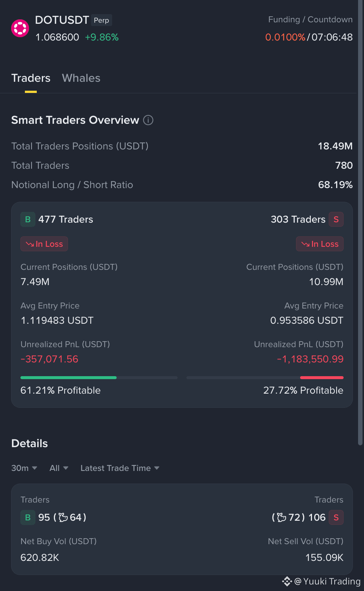This screenshot has height=591, width=364.
Task: Click the Perp label next to DOTUSDT
Action: click(x=101, y=20)
